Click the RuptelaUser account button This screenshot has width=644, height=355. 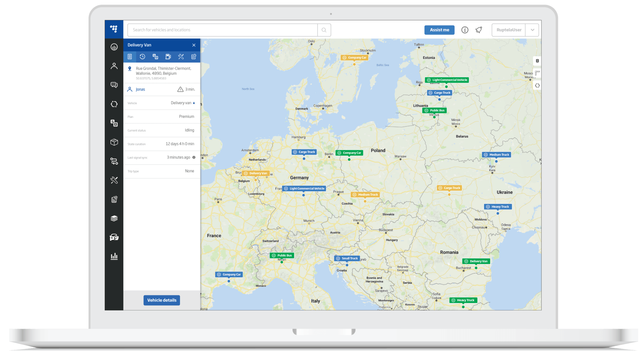click(x=509, y=30)
